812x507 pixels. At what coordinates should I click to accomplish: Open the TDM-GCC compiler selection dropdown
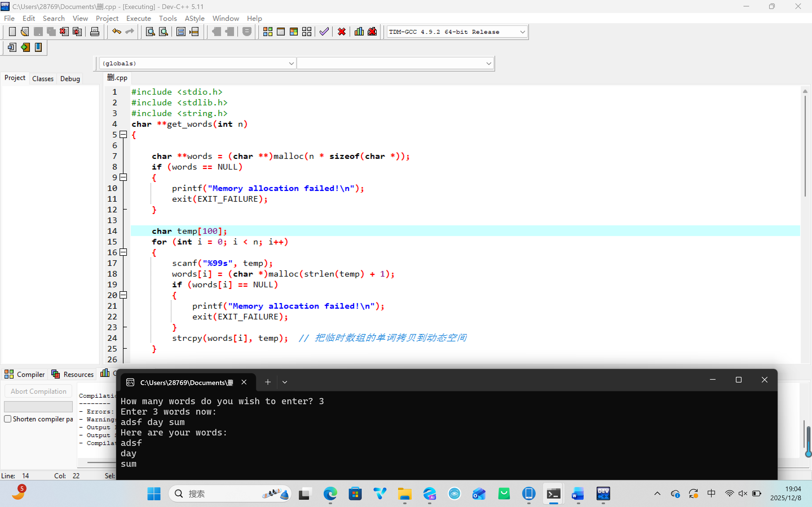click(x=522, y=32)
